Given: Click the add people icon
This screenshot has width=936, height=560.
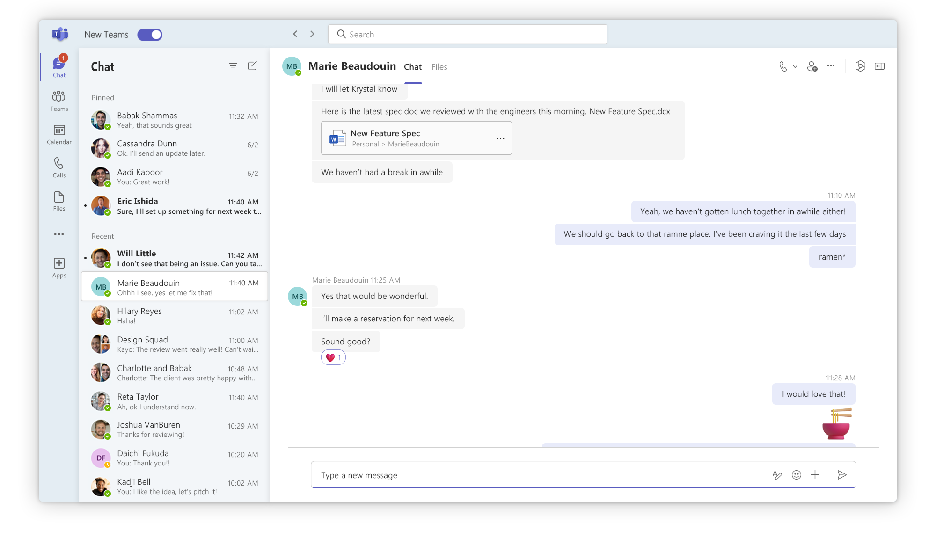Looking at the screenshot, I should point(812,66).
